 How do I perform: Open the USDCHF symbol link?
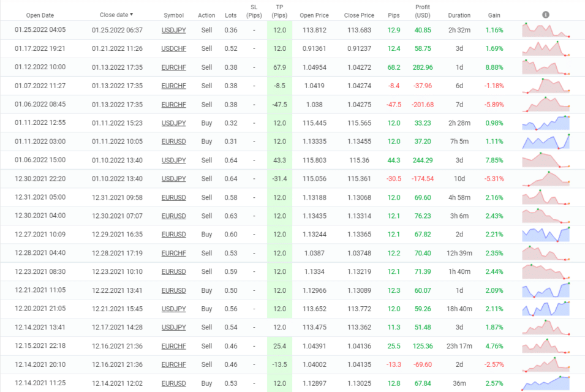coord(173,49)
